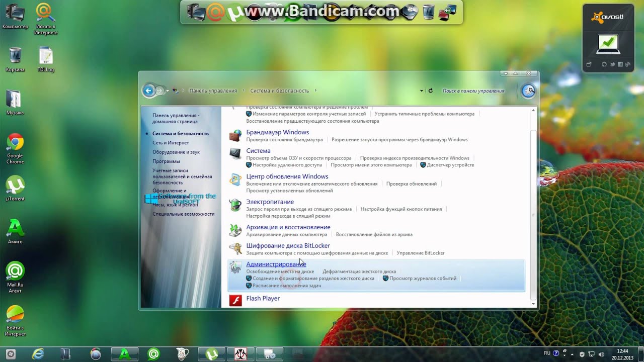Click Дефрагментация жесткого диска link
Screen dimensions: 644x362
(359, 271)
